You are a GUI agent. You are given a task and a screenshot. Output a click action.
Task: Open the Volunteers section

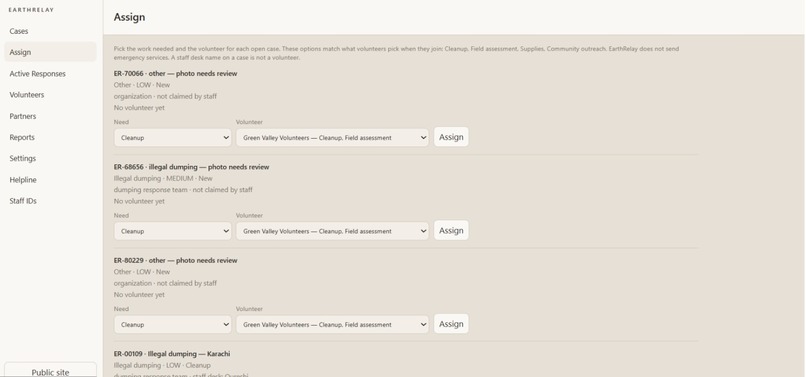[50, 95]
